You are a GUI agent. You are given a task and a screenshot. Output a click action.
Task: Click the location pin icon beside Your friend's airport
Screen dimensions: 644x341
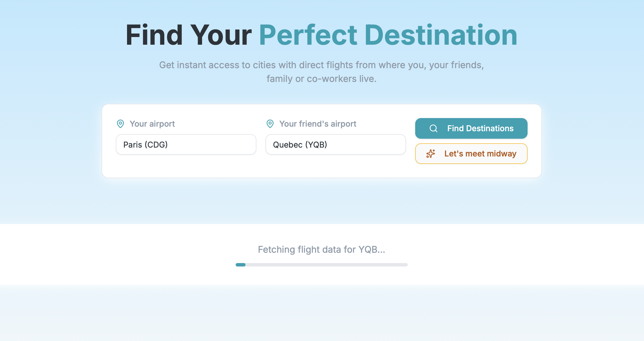tap(270, 124)
